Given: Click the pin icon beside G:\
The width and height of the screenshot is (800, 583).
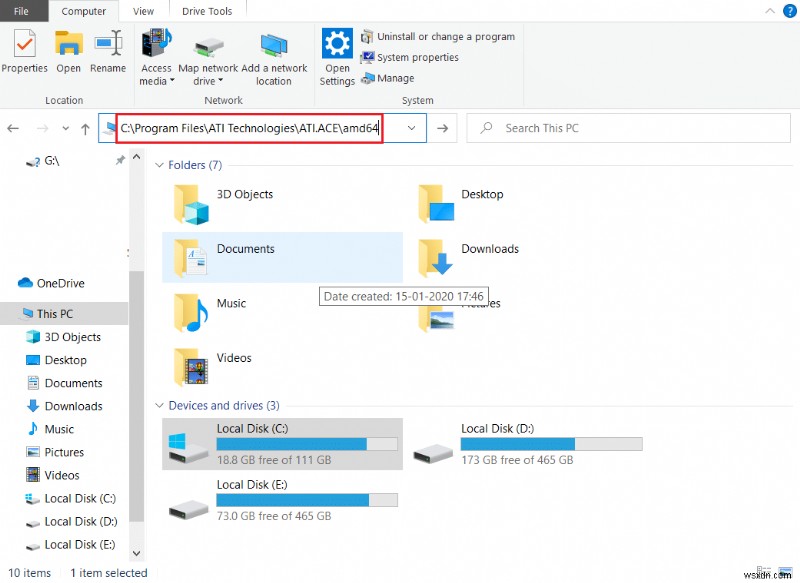Looking at the screenshot, I should pos(120,161).
